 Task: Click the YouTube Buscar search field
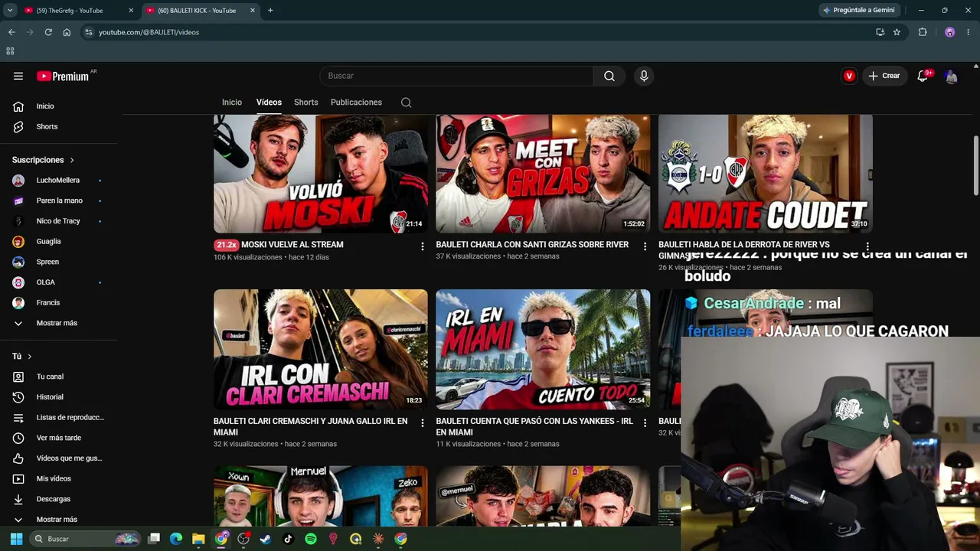point(456,76)
